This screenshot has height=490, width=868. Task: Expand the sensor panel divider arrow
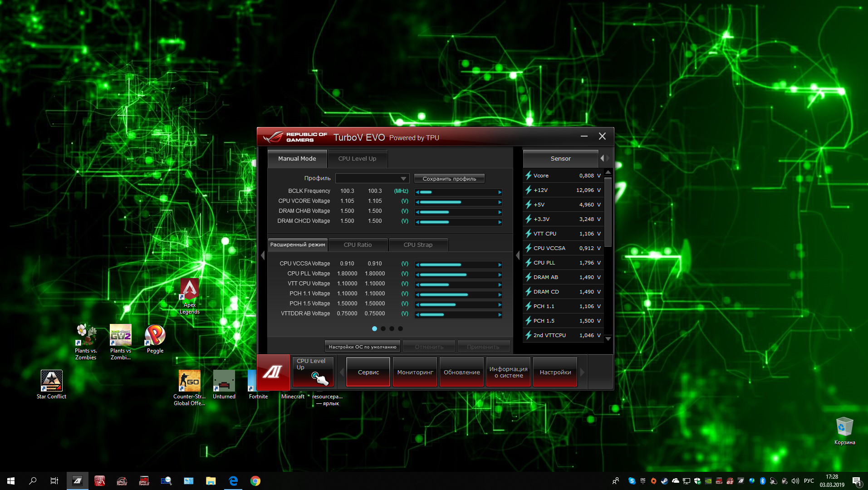(518, 255)
